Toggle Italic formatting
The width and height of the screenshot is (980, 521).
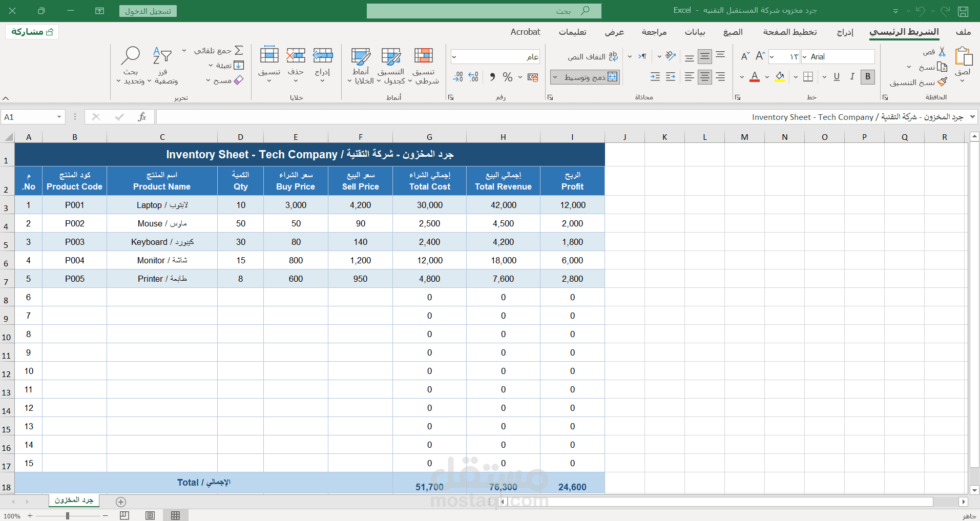click(x=852, y=77)
